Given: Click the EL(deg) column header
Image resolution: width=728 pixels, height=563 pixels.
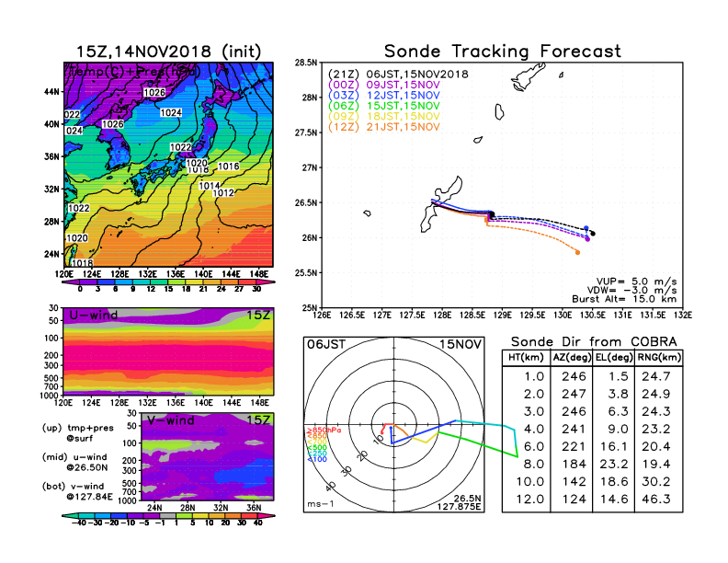Looking at the screenshot, I should 613,358.
